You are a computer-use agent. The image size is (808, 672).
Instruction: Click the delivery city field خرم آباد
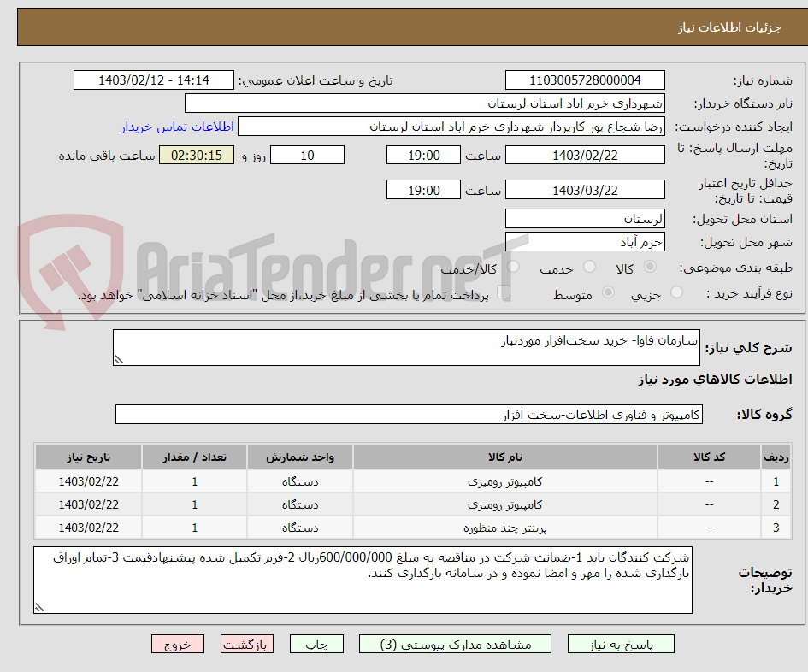pos(585,242)
